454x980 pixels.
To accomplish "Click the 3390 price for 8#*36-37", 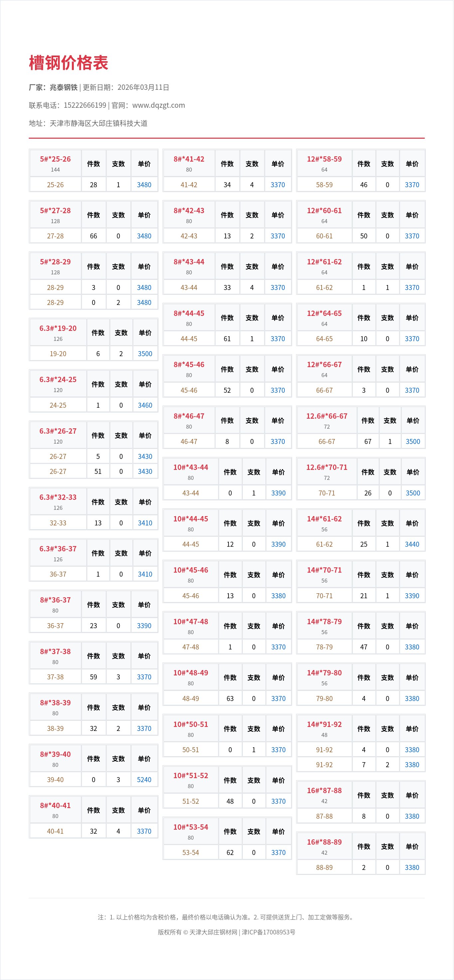I will point(144,626).
